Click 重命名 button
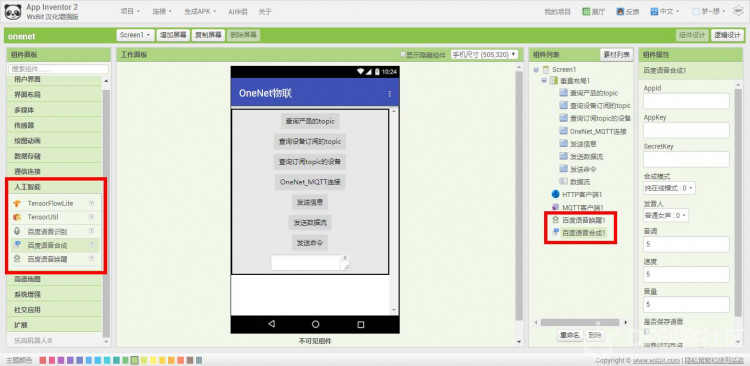The height and width of the screenshot is (366, 750). point(570,336)
